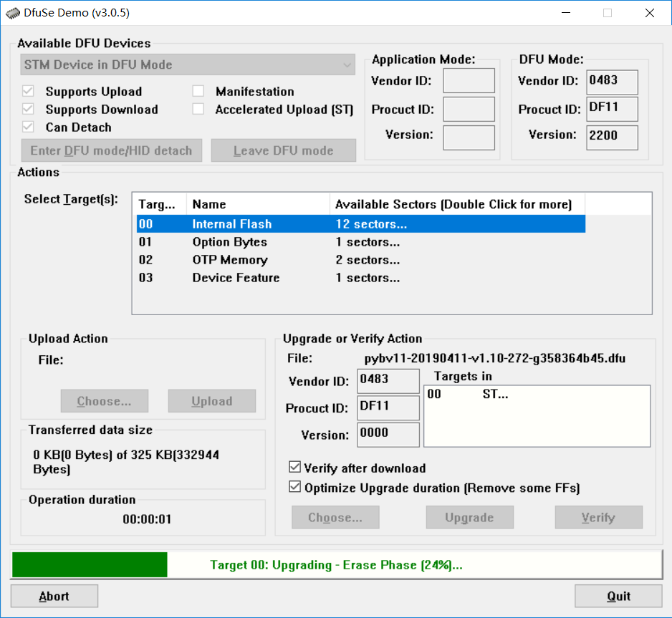Screen dimensions: 672x618
Task: Disable Verify after download
Action: tap(295, 467)
